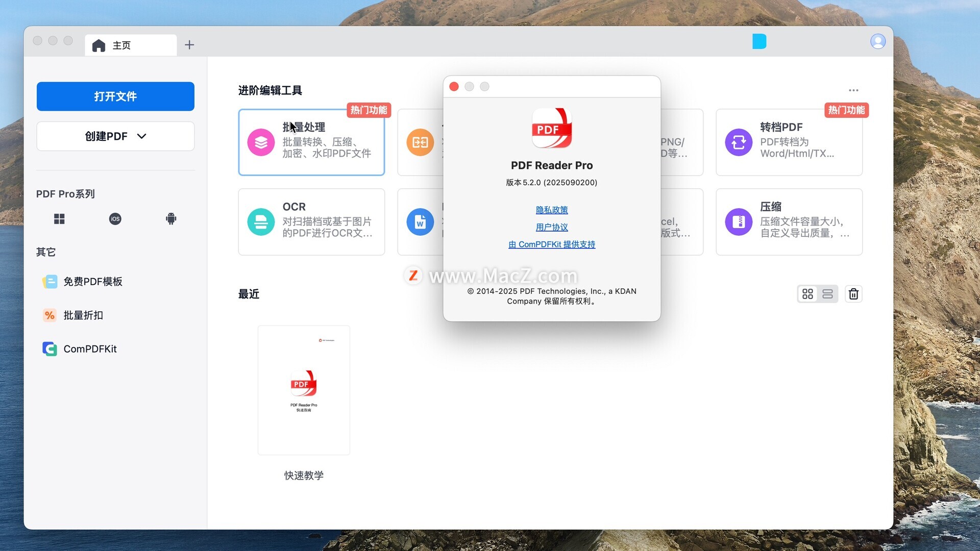Viewport: 980px width, 551px height.
Task: Click PDF Reader Pro logo in About dialog
Action: tap(552, 128)
